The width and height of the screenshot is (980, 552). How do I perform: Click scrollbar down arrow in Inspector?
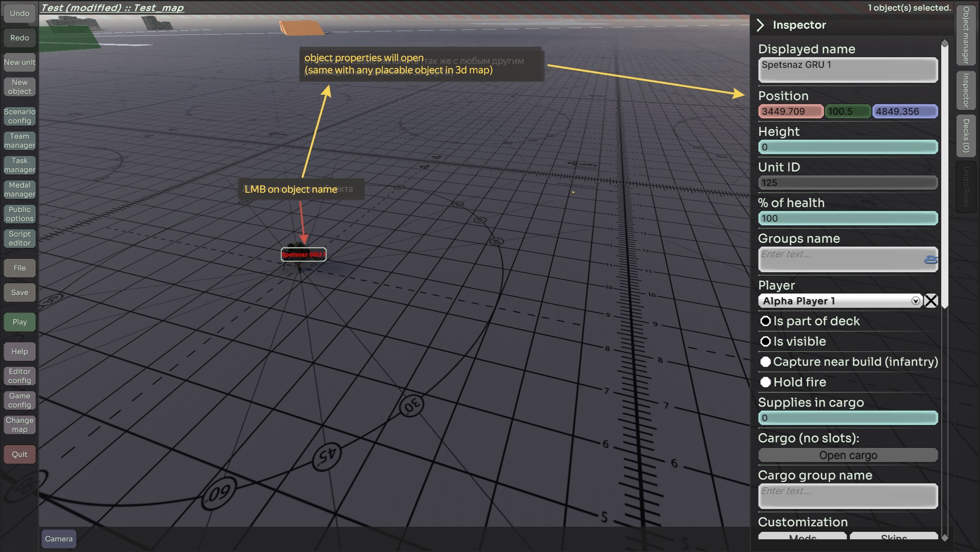coord(945,537)
